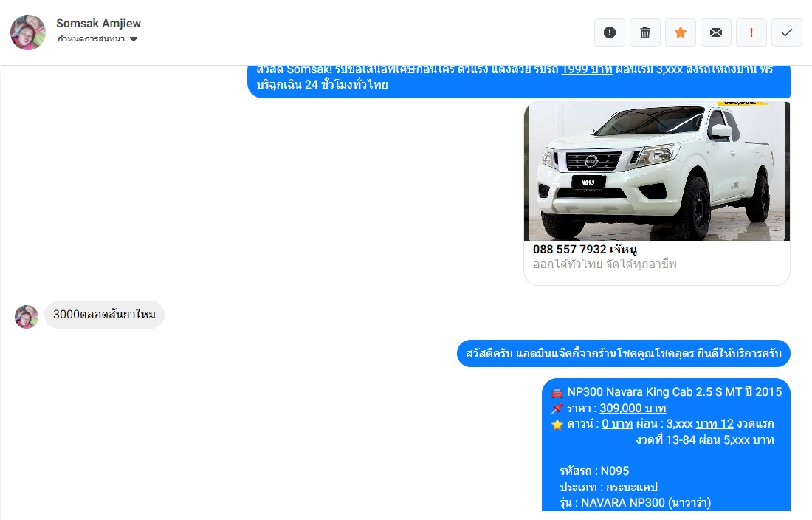This screenshot has height=520, width=812.
Task: Click the greeting message from แอดมินแจ๊คกี้
Action: point(624,353)
